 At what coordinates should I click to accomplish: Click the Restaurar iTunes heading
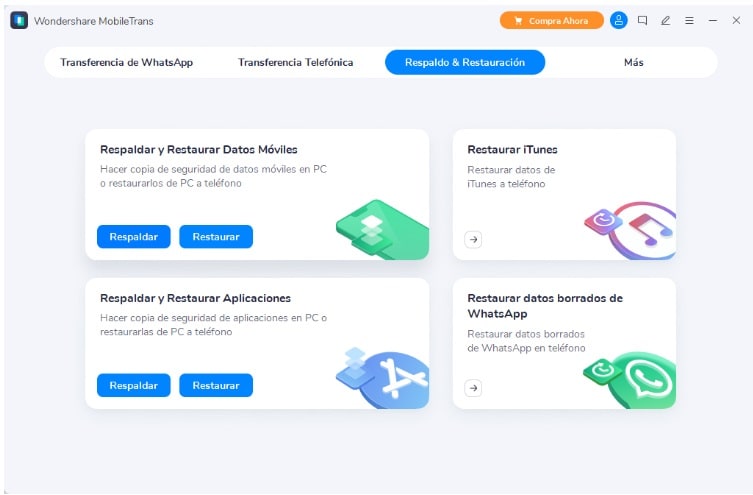(x=512, y=150)
